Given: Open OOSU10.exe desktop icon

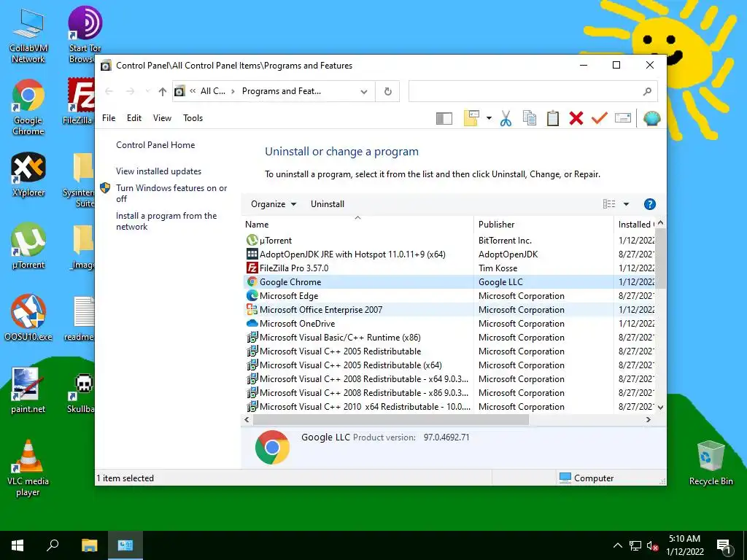Looking at the screenshot, I should click(x=28, y=318).
